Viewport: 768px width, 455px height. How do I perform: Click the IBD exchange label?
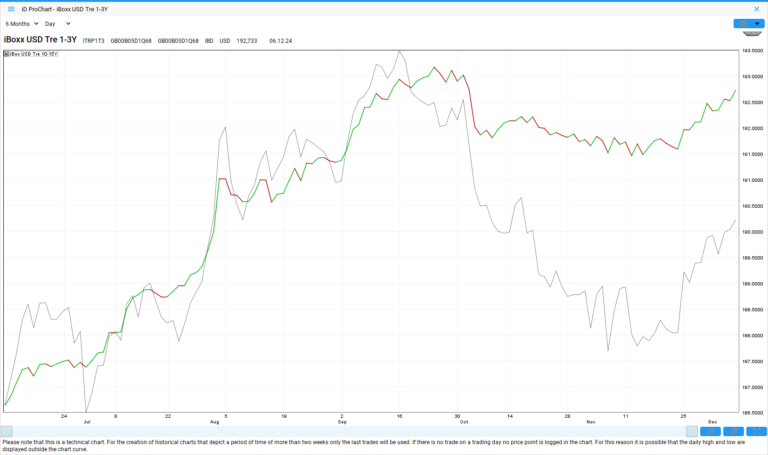pyautogui.click(x=209, y=41)
